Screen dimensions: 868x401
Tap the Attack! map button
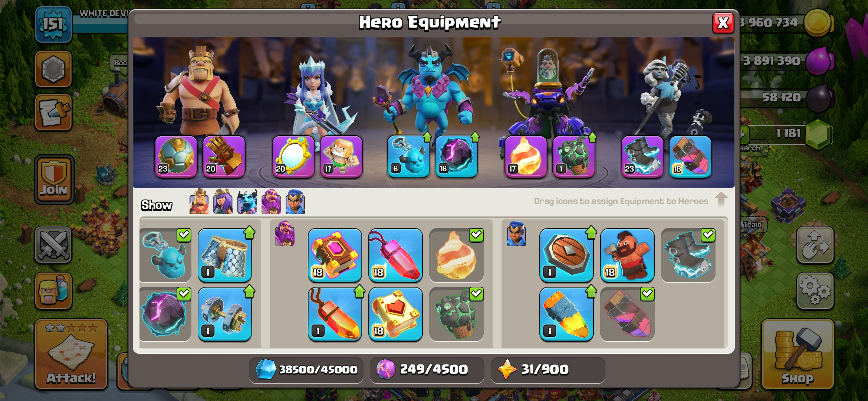71,354
